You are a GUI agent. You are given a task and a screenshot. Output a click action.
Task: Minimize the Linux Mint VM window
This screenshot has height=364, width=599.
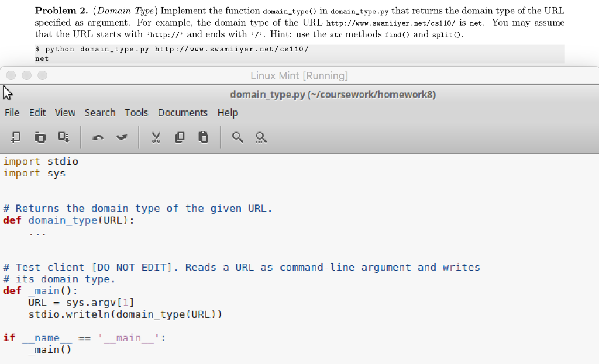pos(27,75)
